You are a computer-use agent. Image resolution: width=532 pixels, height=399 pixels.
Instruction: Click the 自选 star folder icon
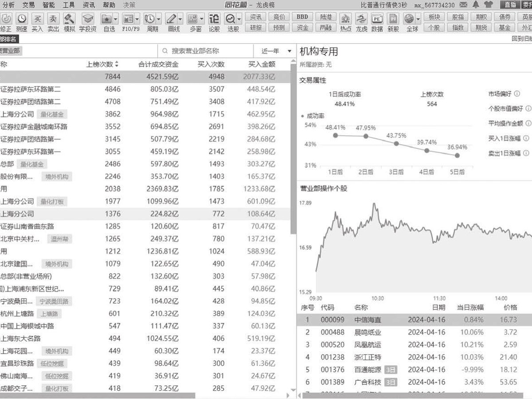click(x=106, y=19)
